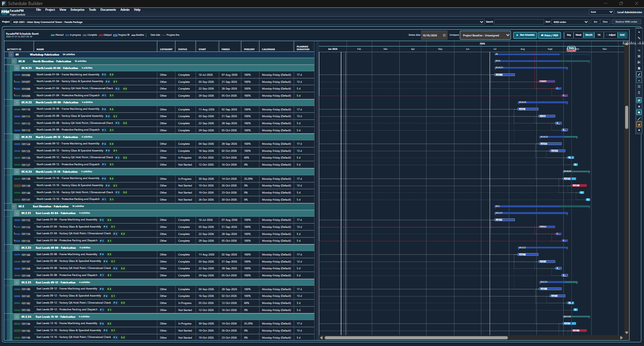
Task: Click the zero counter icon in right toolbar
Action: [x=639, y=130]
